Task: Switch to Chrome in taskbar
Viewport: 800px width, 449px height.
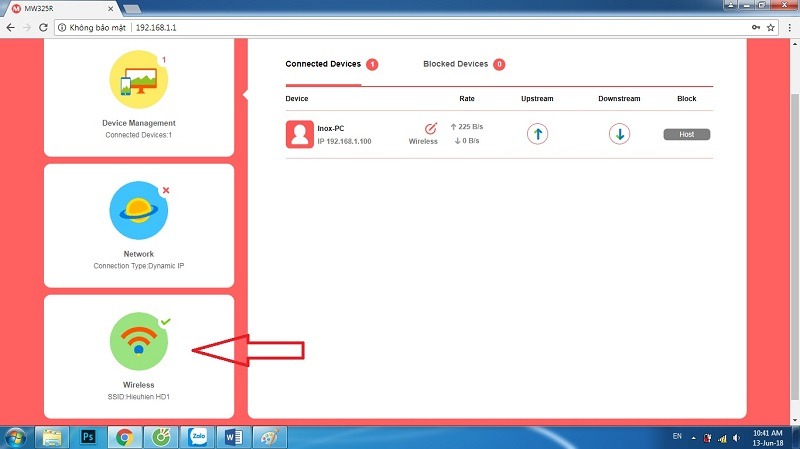Action: 124,438
